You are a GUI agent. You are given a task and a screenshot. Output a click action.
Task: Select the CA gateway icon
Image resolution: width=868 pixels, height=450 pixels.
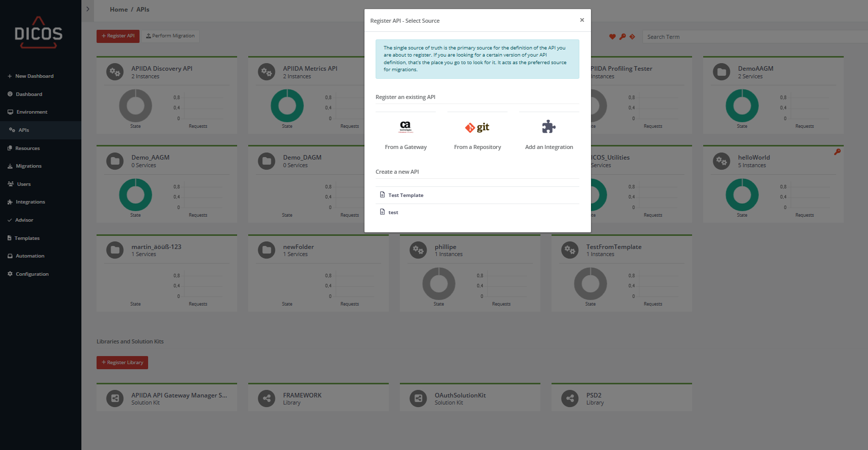click(405, 127)
